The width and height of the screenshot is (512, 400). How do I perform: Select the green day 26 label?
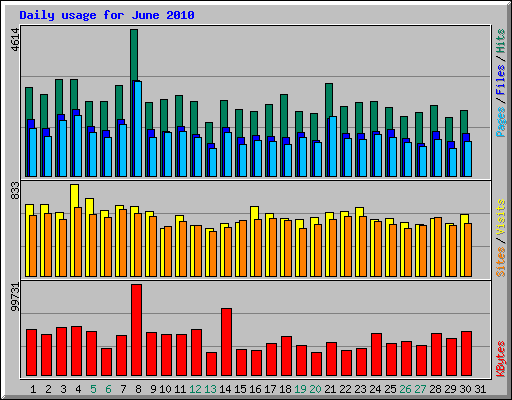[405, 389]
